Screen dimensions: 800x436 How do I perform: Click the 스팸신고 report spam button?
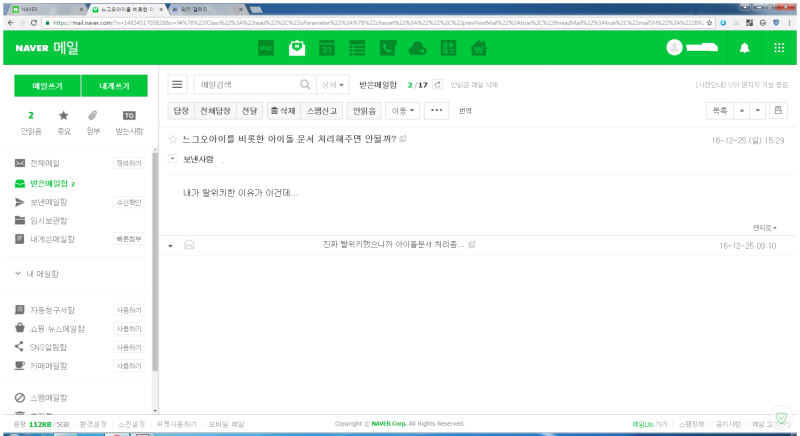(x=321, y=111)
